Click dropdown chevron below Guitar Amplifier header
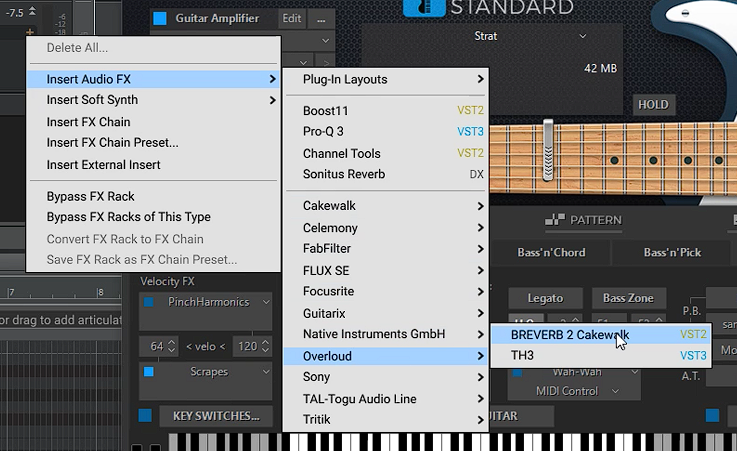 coord(325,41)
